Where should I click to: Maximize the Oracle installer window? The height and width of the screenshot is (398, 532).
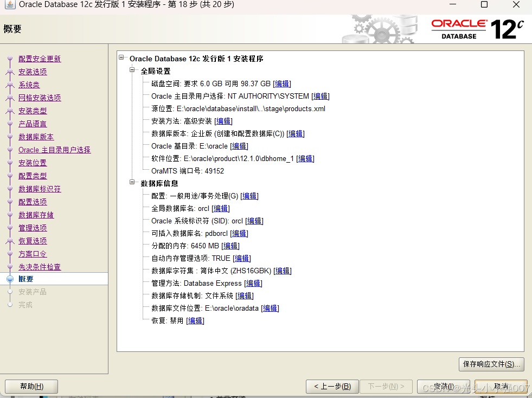click(484, 4)
